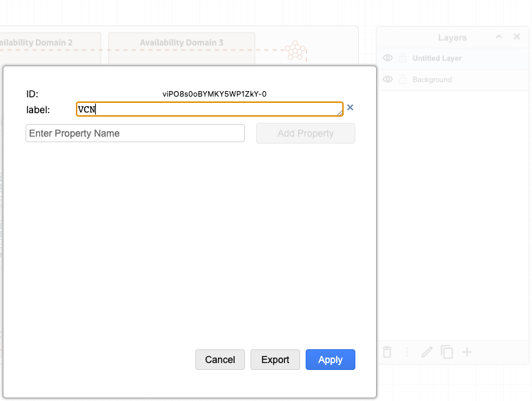Image resolution: width=532 pixels, height=401 pixels.
Task: Add a new layer with plus icon
Action: (x=467, y=352)
